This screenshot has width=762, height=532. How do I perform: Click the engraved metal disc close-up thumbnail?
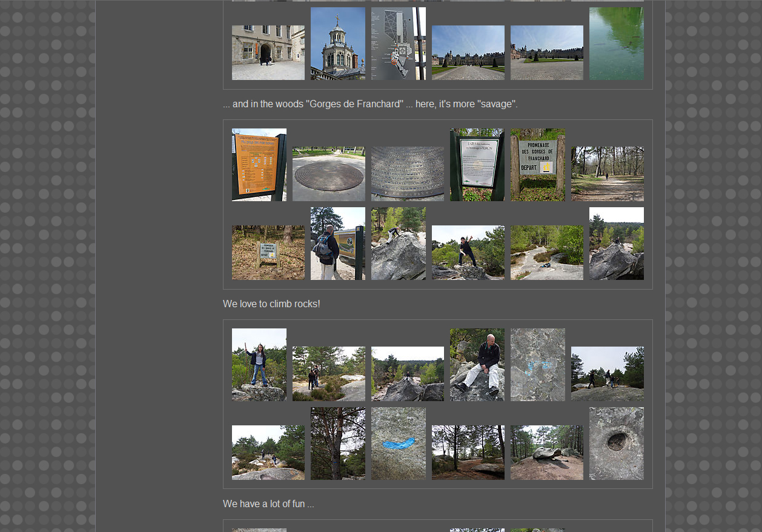(407, 174)
